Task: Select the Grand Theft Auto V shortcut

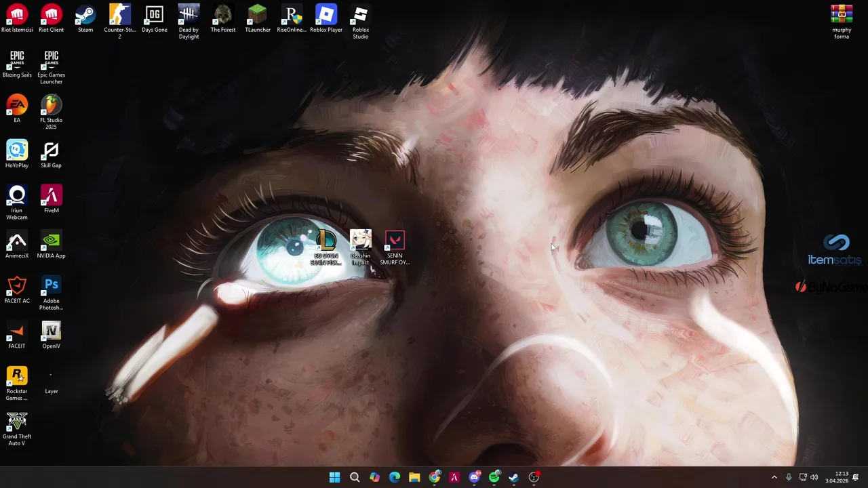Action: 17,428
